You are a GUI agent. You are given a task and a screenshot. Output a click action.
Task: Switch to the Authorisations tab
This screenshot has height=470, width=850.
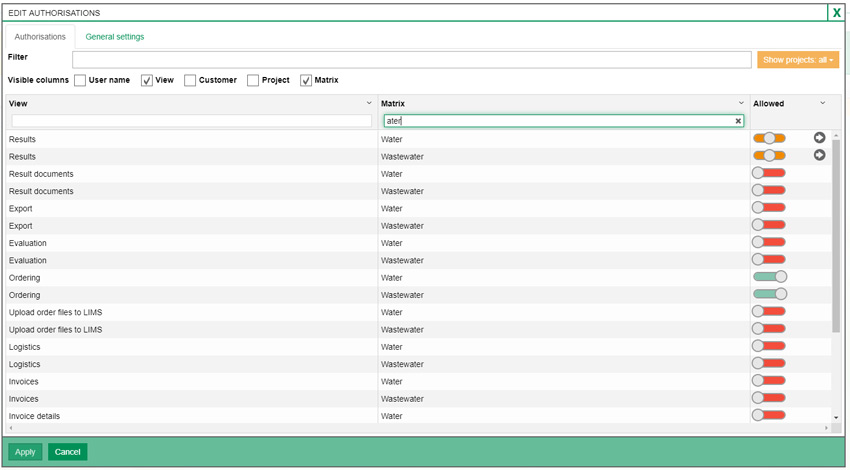(x=40, y=37)
